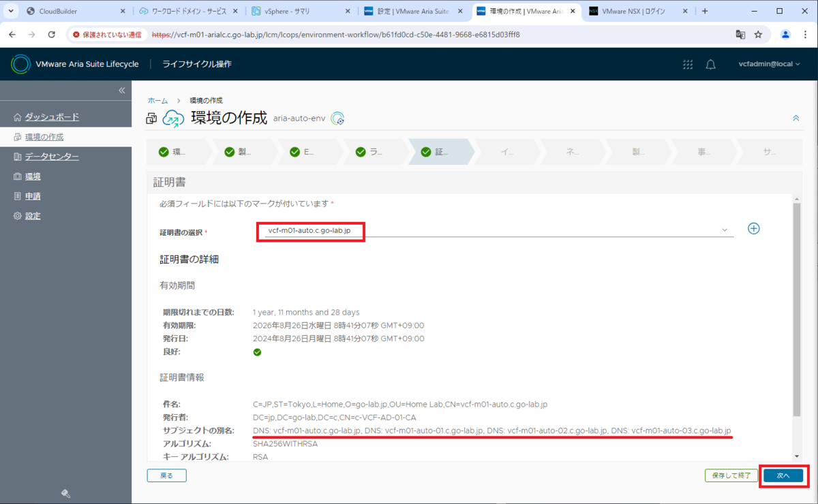Open Datacenter (データセンター) in sidebar
The image size is (818, 504).
[x=52, y=157]
